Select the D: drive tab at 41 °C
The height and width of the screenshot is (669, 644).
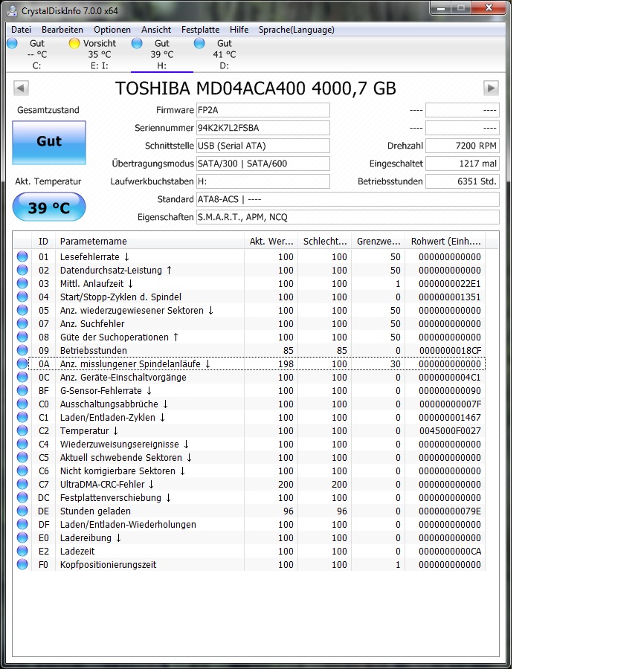(224, 54)
